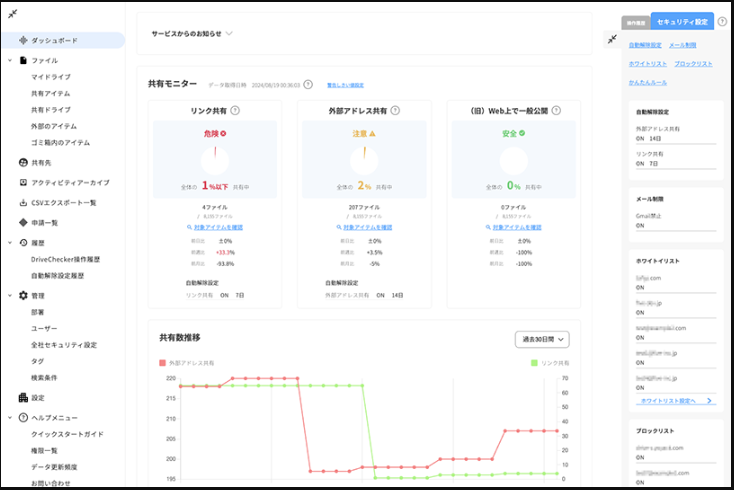Collapse the ファイル tree group
734x490 pixels.
click(9, 61)
